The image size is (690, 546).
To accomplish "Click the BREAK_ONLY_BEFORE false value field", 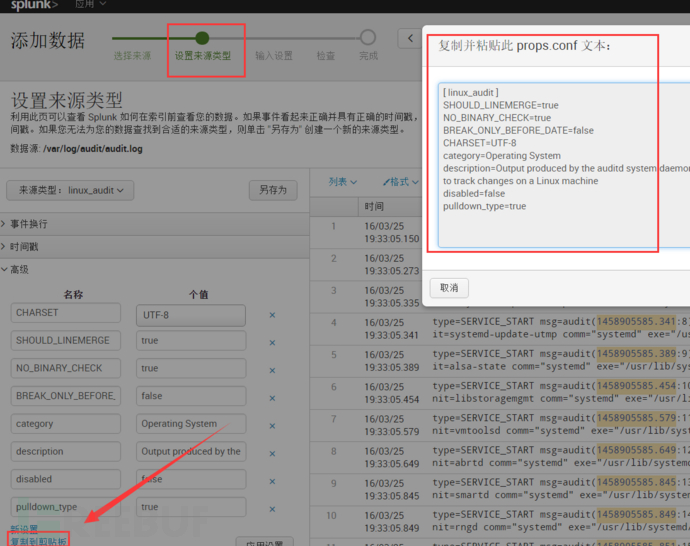I will pos(191,396).
